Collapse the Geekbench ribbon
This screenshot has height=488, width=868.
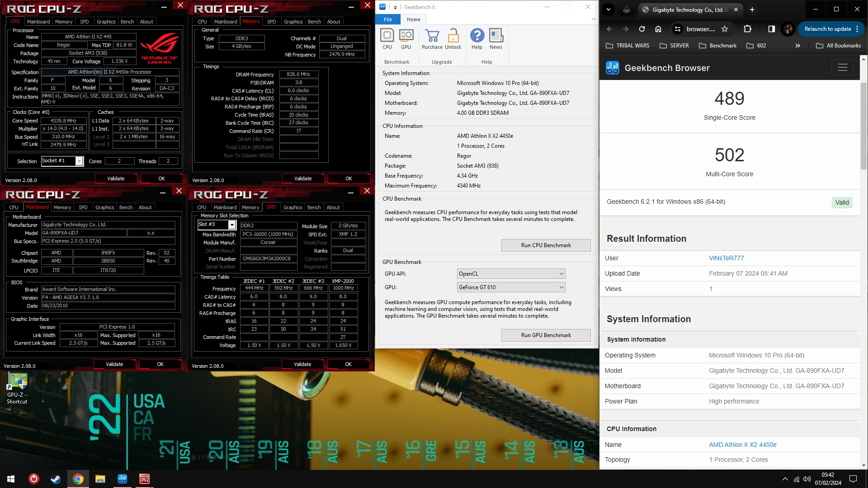(x=594, y=19)
